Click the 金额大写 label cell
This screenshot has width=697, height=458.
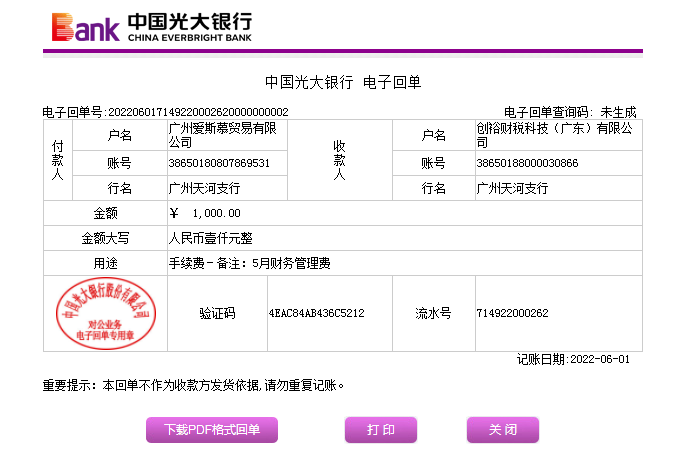(x=105, y=238)
